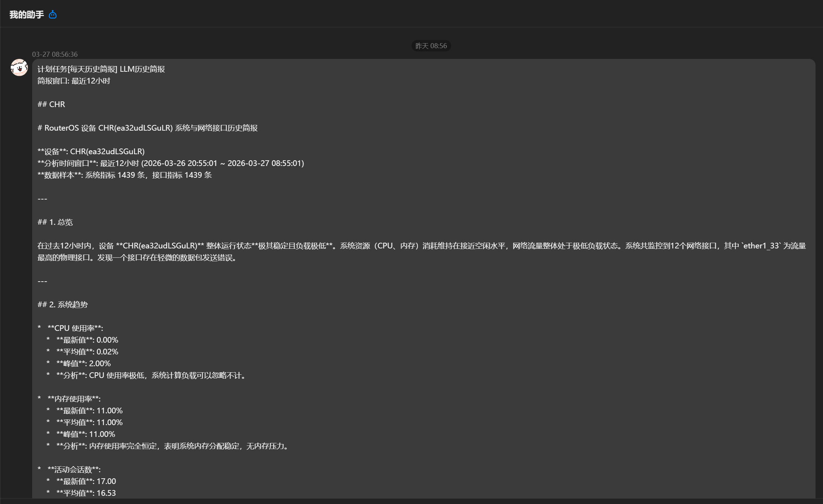Click the 我的助手 chat title
Viewport: 823px width, 504px height.
26,15
